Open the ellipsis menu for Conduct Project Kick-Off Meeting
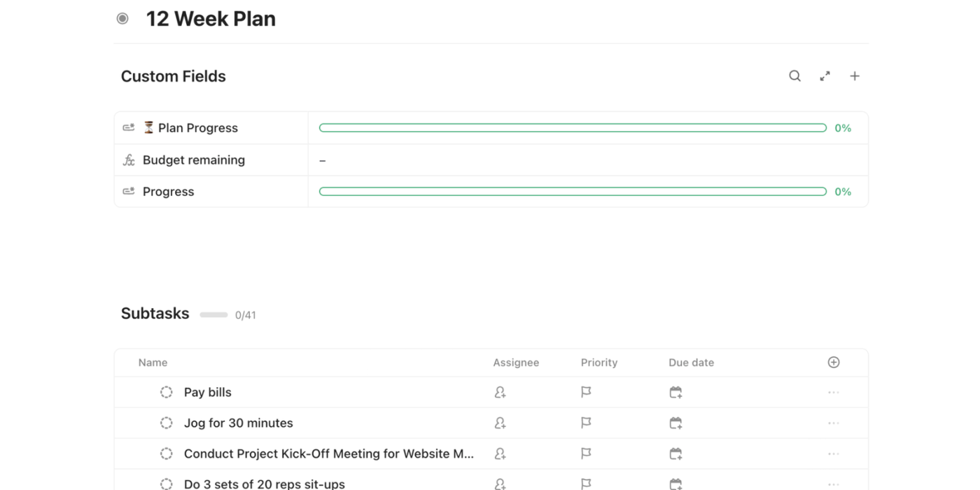The image size is (980, 490). pyautogui.click(x=833, y=453)
